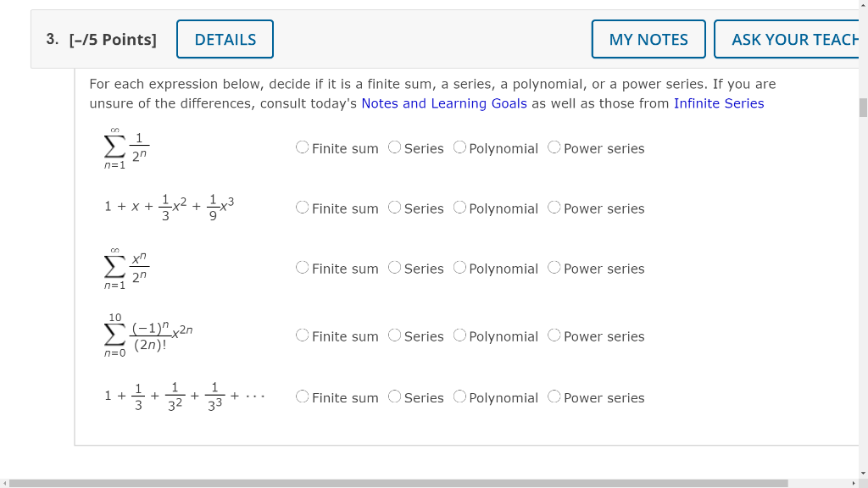Select "Power series" for the sum of xⁿ/2ⁿ
Viewport: 868px width, 488px height.
coord(554,268)
